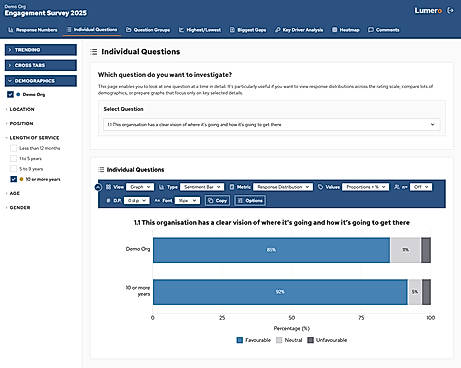The width and height of the screenshot is (461, 368).
Task: Go to Response Numbers tab
Action: 33,30
